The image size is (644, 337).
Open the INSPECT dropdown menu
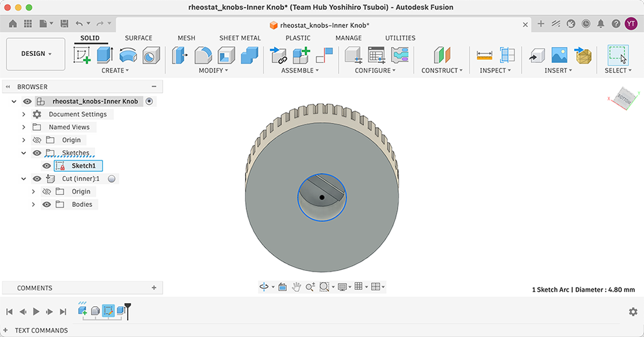click(x=496, y=70)
